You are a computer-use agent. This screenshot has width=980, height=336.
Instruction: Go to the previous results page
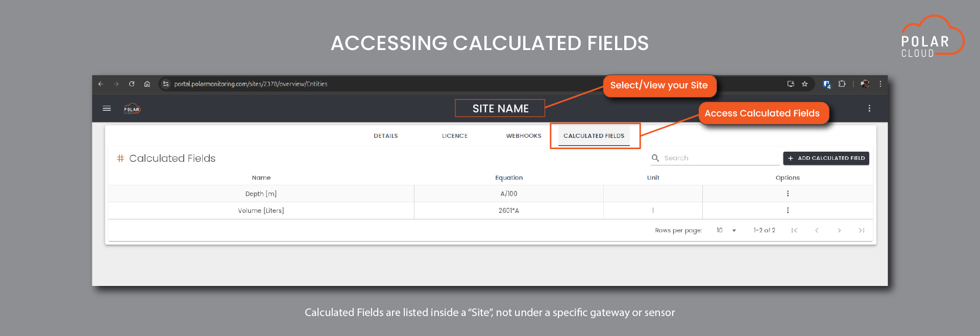[x=817, y=230]
